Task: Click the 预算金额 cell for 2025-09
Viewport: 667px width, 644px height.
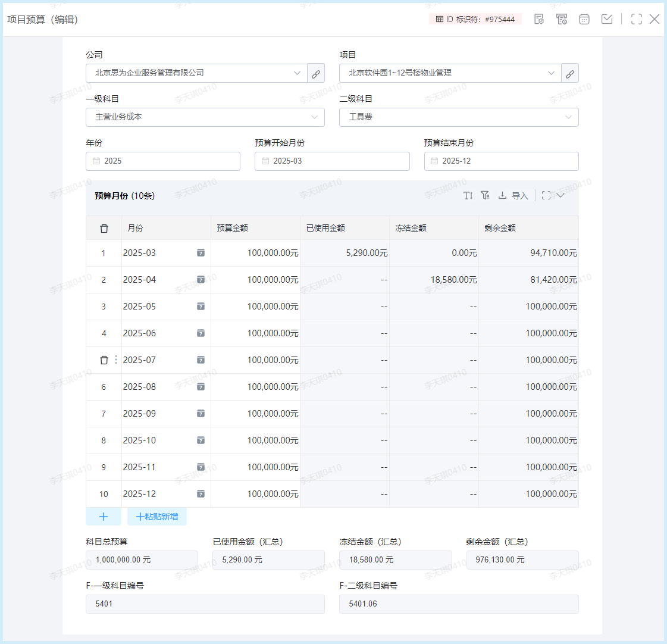Action: click(x=256, y=414)
